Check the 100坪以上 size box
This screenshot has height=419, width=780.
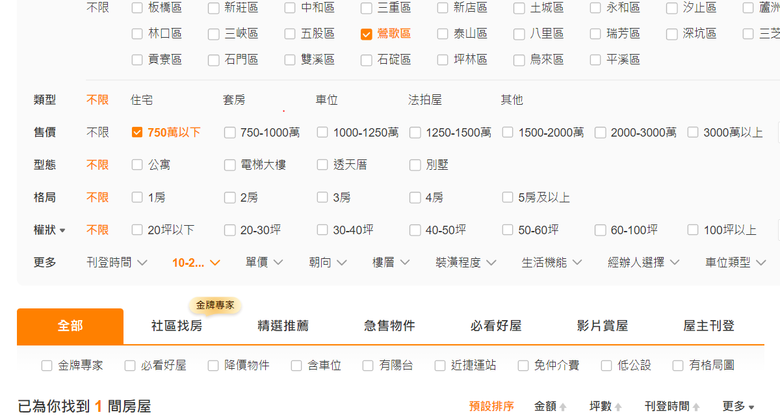[692, 230]
